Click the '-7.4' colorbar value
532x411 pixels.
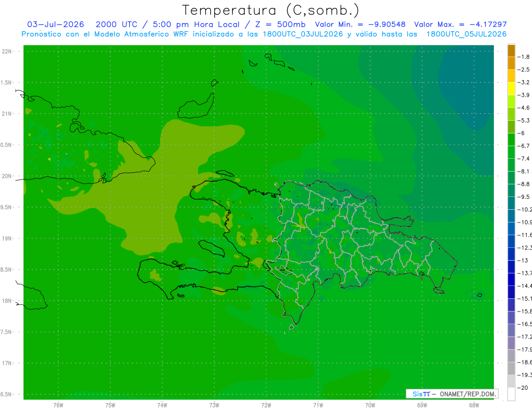[x=524, y=158]
